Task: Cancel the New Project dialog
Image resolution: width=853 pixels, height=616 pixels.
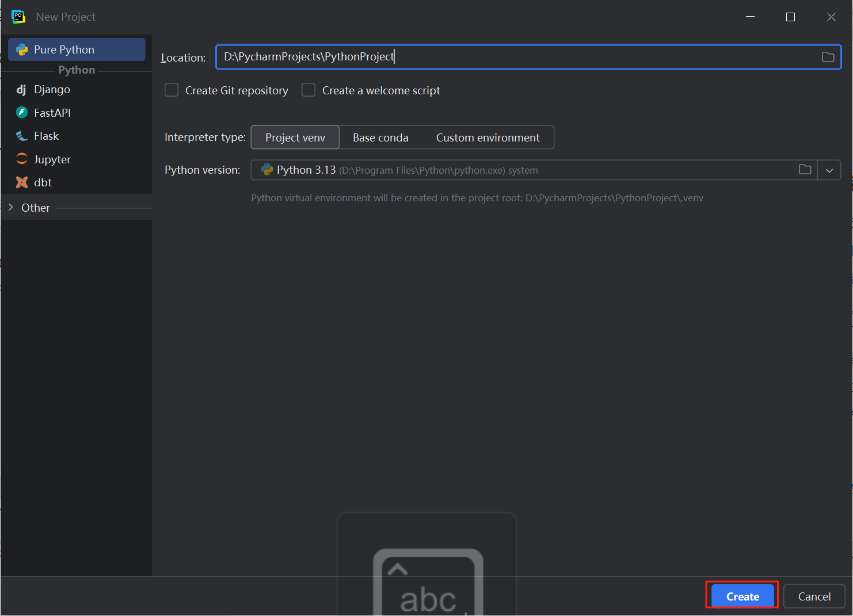Action: [x=814, y=596]
